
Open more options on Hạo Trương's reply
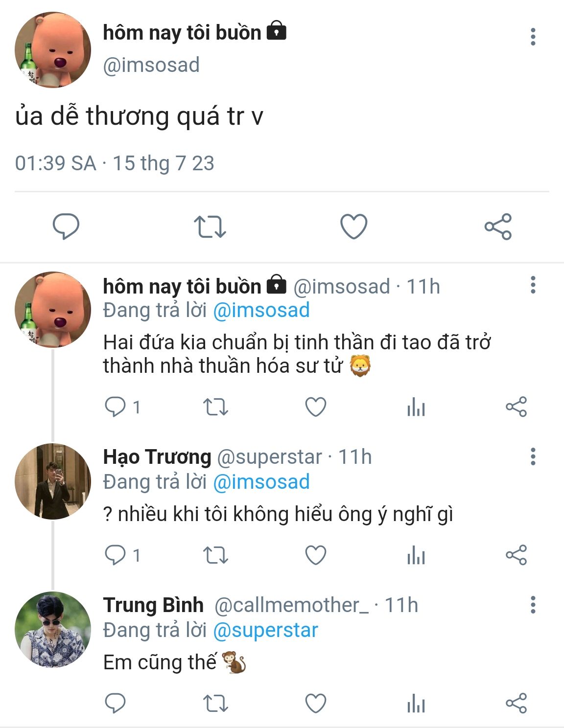[533, 456]
